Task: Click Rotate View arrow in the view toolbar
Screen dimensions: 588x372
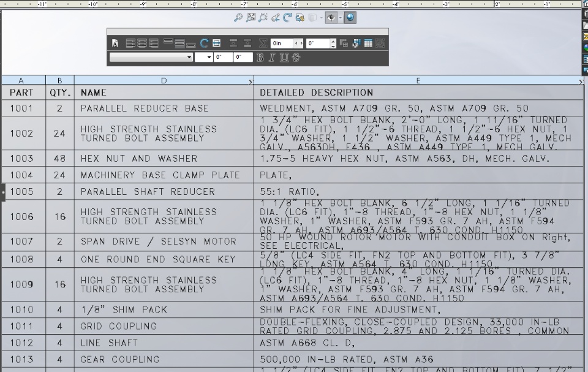Action: pyautogui.click(x=288, y=18)
